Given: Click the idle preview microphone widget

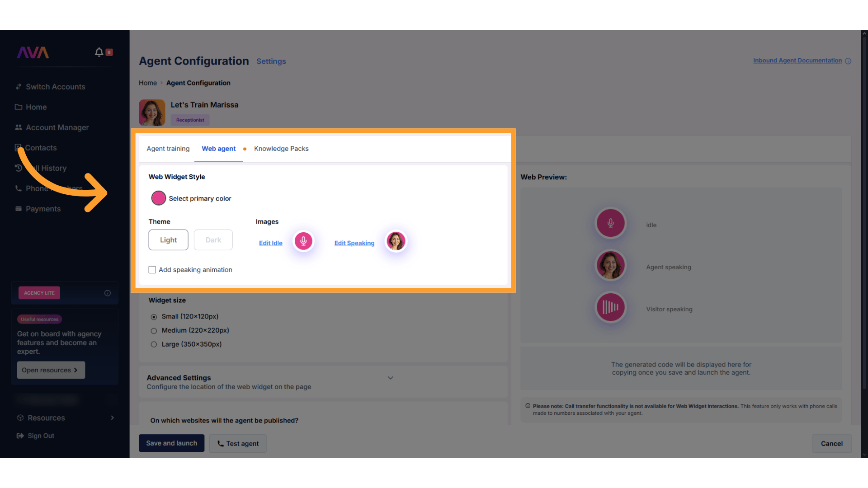Looking at the screenshot, I should [610, 223].
